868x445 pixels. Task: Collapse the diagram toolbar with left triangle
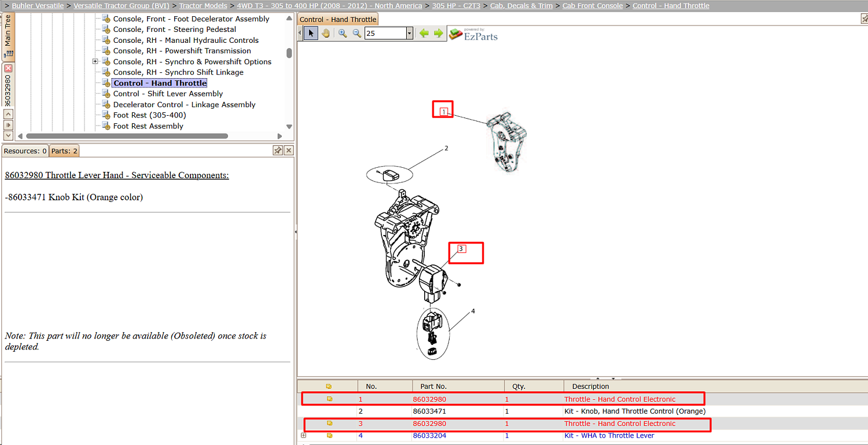coord(300,33)
